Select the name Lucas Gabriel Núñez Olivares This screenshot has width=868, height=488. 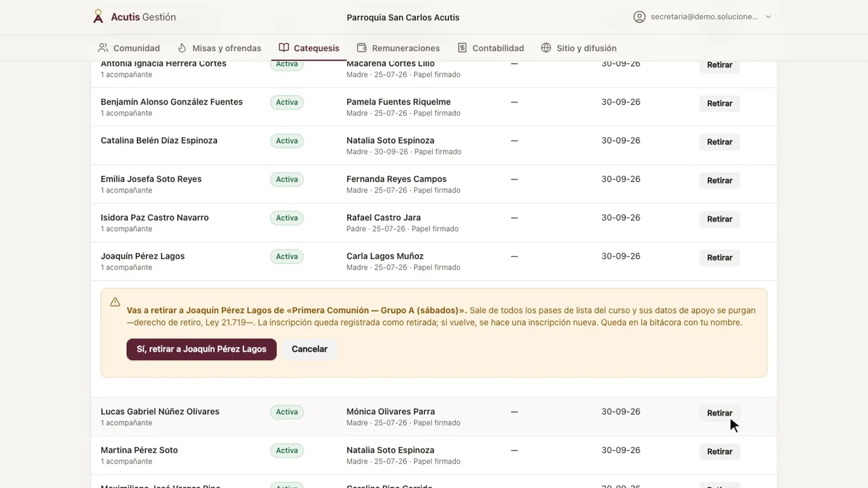tap(160, 412)
